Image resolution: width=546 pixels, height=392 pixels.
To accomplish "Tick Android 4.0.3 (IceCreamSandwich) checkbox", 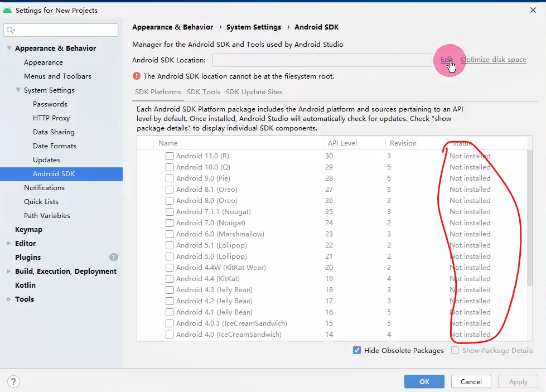I will 169,323.
